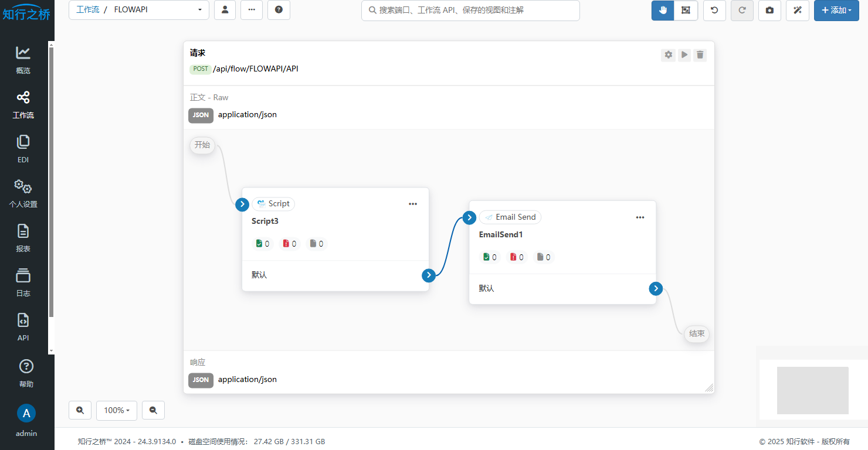Click the 响应 section label
868x450 pixels.
198,363
